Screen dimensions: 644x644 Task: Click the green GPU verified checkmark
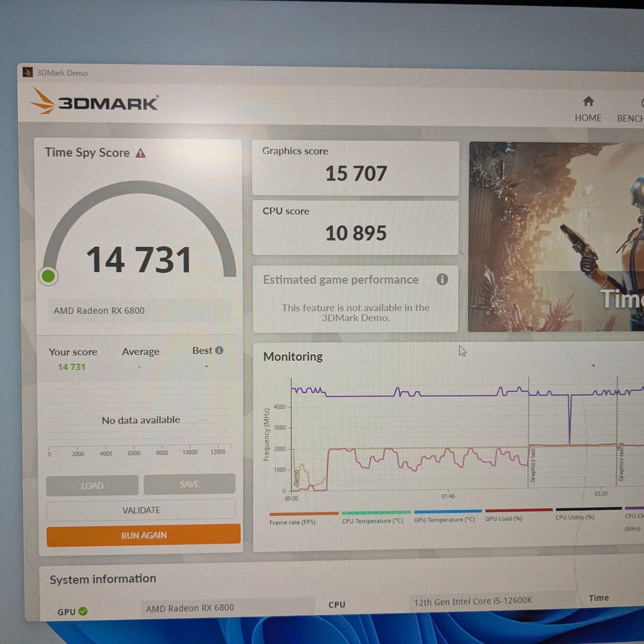[x=83, y=611]
